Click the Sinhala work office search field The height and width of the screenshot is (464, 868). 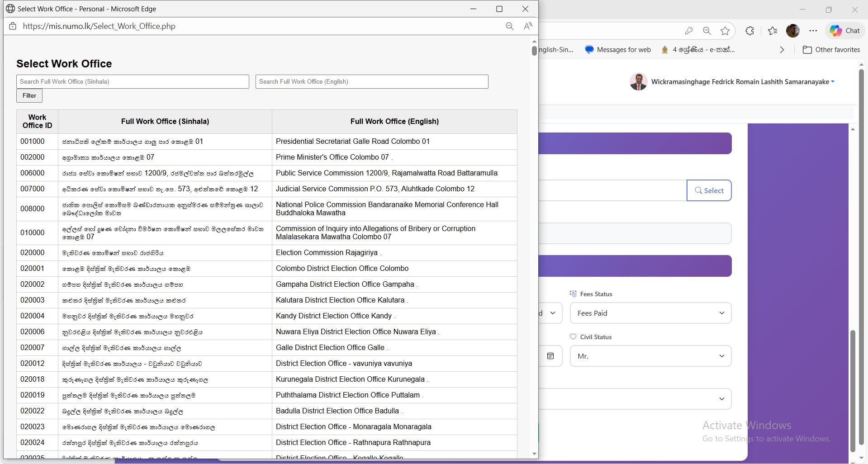click(x=133, y=81)
